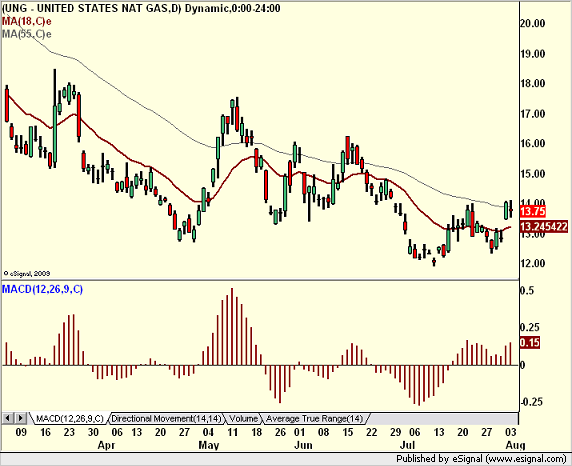
Task: Click the 19.00 price axis label
Action: [x=533, y=54]
